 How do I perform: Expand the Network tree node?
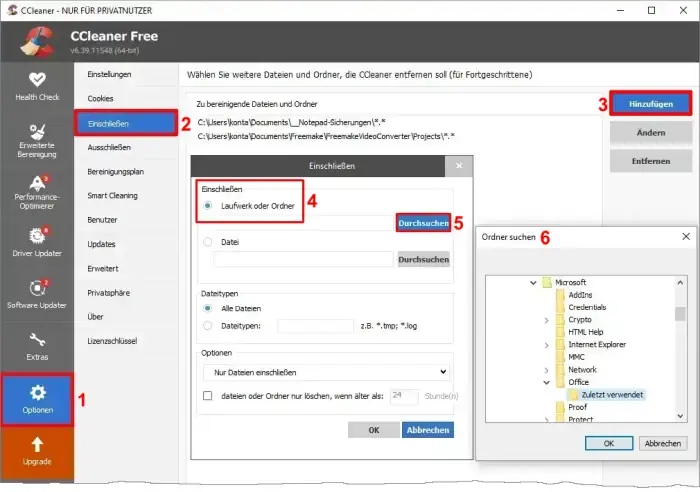[546, 370]
